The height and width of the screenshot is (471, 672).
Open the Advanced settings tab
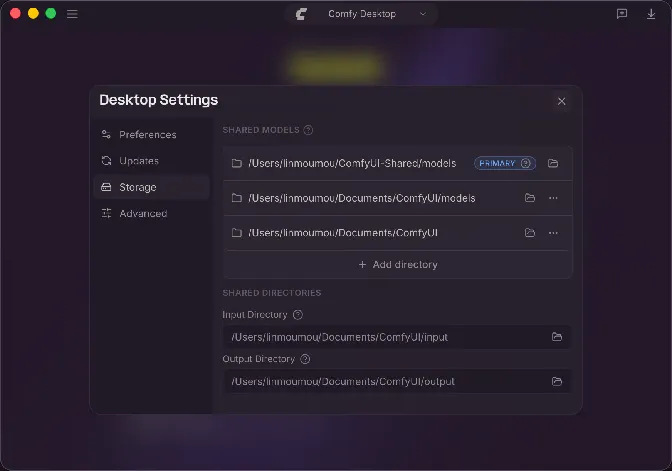coord(151,213)
